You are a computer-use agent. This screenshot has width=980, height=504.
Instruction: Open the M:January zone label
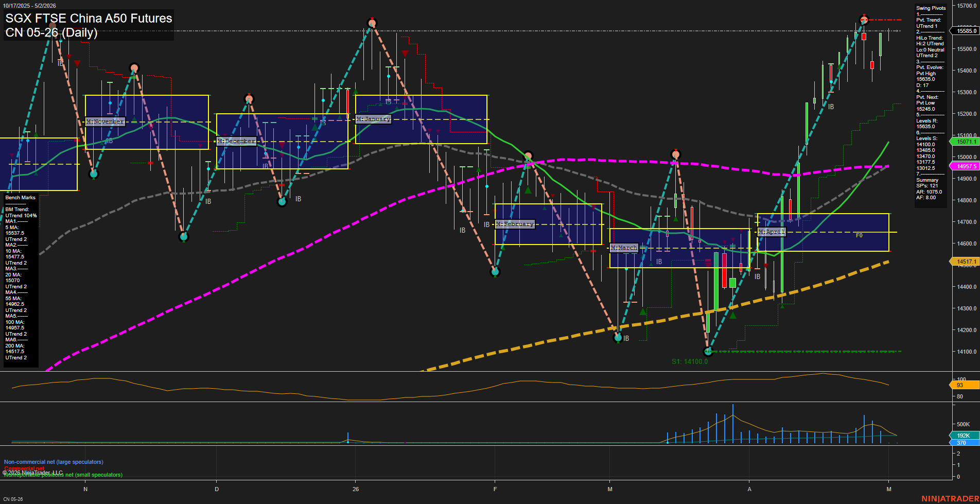(x=373, y=118)
